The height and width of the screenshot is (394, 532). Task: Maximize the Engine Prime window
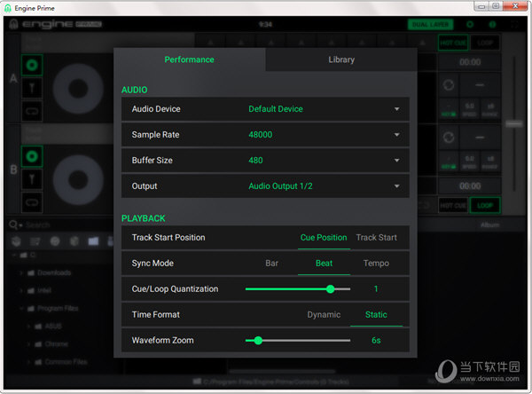click(x=496, y=6)
